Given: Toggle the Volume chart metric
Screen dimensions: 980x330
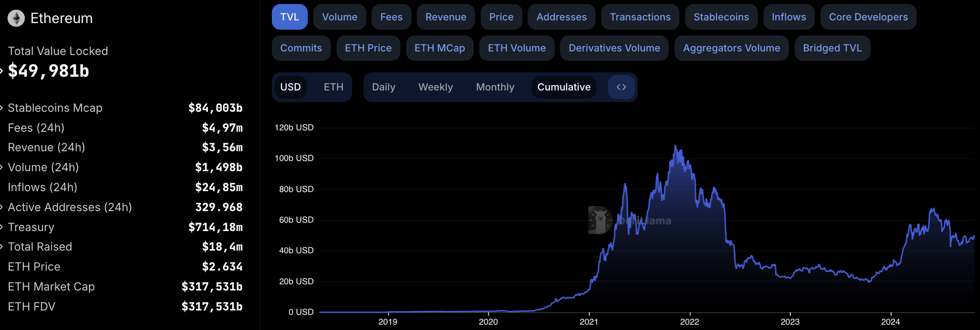Looking at the screenshot, I should 340,17.
